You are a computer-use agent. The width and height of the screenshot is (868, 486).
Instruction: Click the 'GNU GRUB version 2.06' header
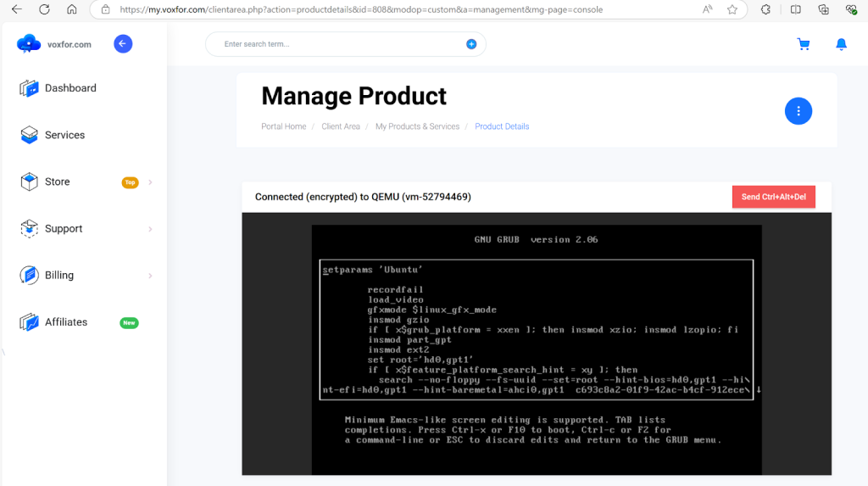[536, 239]
